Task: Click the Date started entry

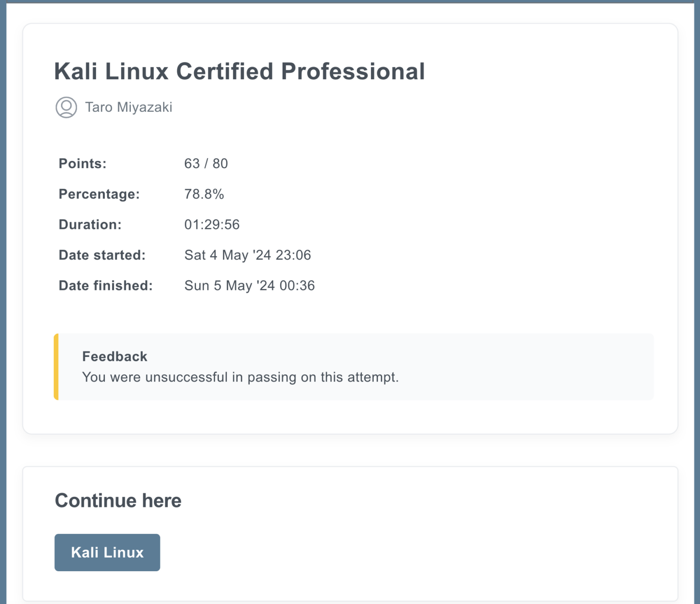Action: (248, 255)
